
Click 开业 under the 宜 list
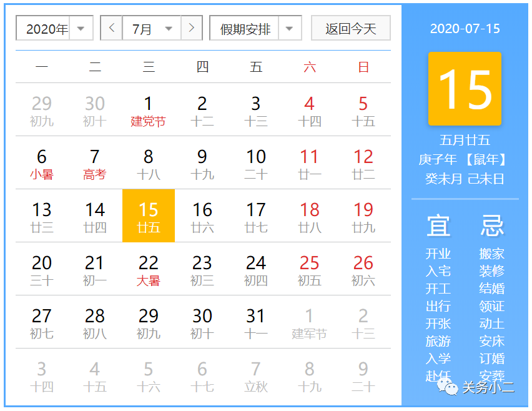[x=438, y=254]
